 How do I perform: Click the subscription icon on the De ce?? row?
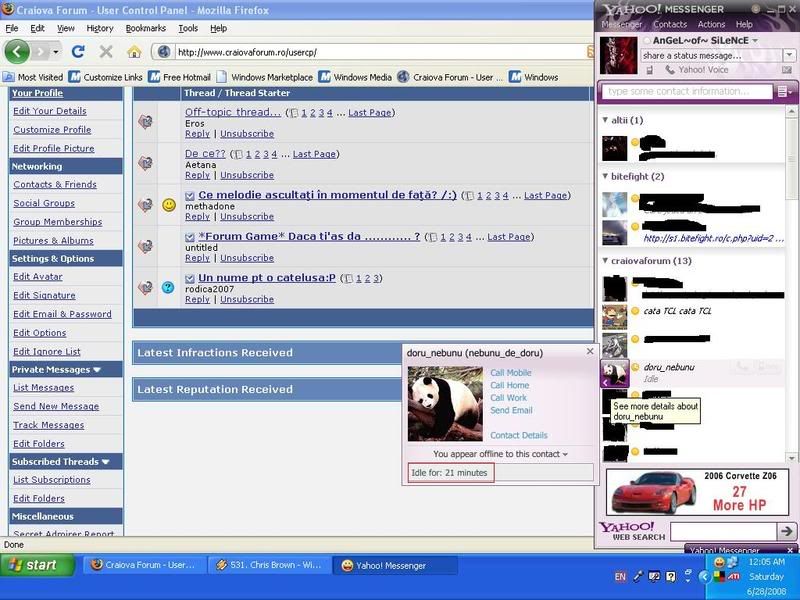point(145,163)
